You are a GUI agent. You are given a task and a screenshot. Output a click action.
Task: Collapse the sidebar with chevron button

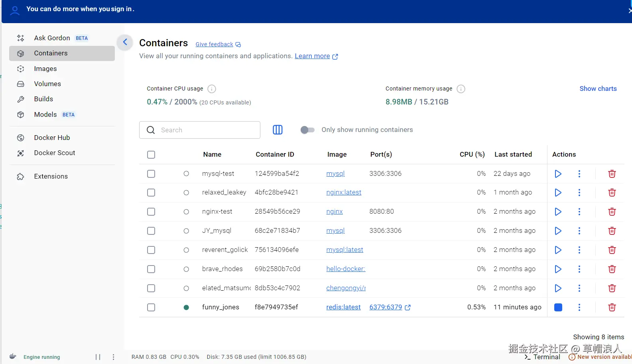point(125,42)
